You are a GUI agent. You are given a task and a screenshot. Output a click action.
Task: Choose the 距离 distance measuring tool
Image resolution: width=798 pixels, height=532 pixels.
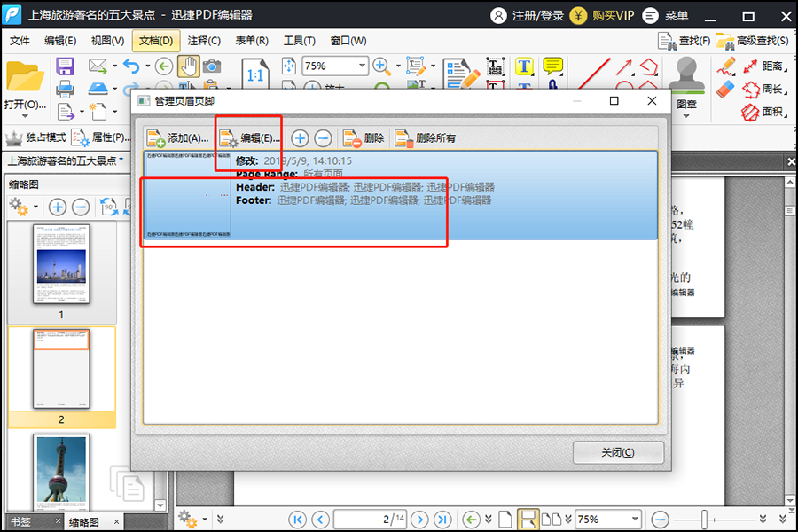pyautogui.click(x=764, y=66)
